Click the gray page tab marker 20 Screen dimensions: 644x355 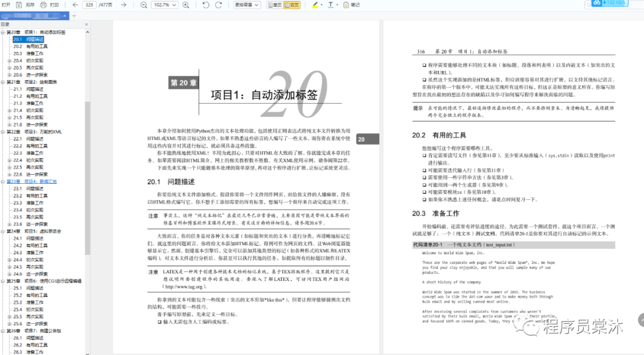coord(367,139)
